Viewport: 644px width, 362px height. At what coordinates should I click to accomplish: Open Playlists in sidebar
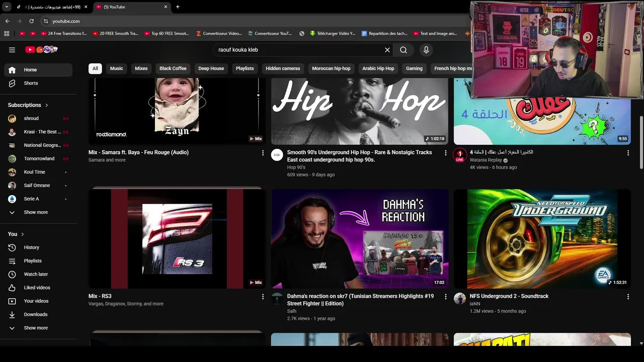tap(38, 261)
